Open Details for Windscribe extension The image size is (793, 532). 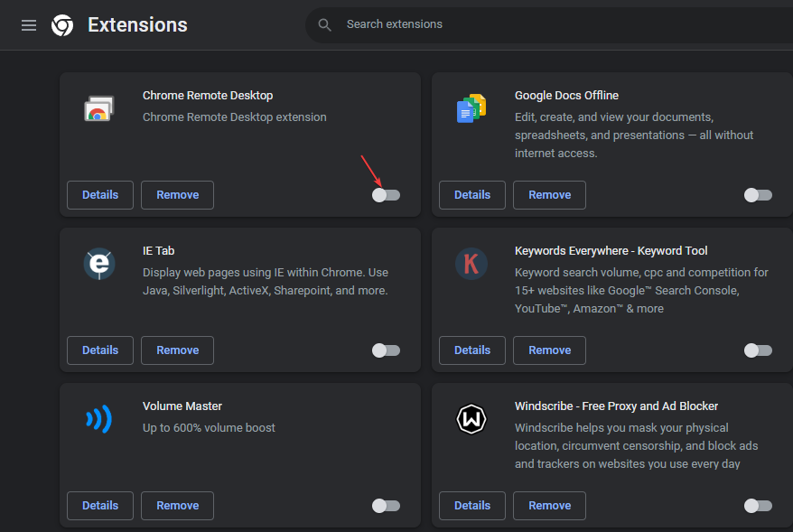(472, 506)
